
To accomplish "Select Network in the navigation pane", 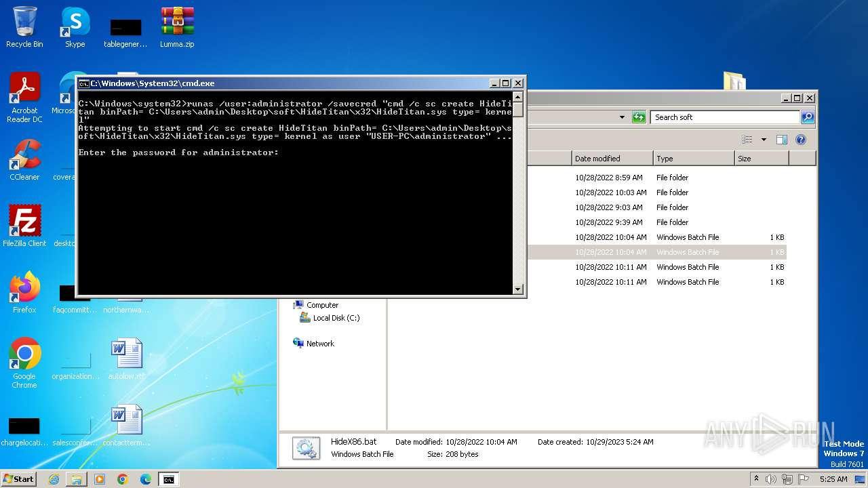I will tap(313, 344).
